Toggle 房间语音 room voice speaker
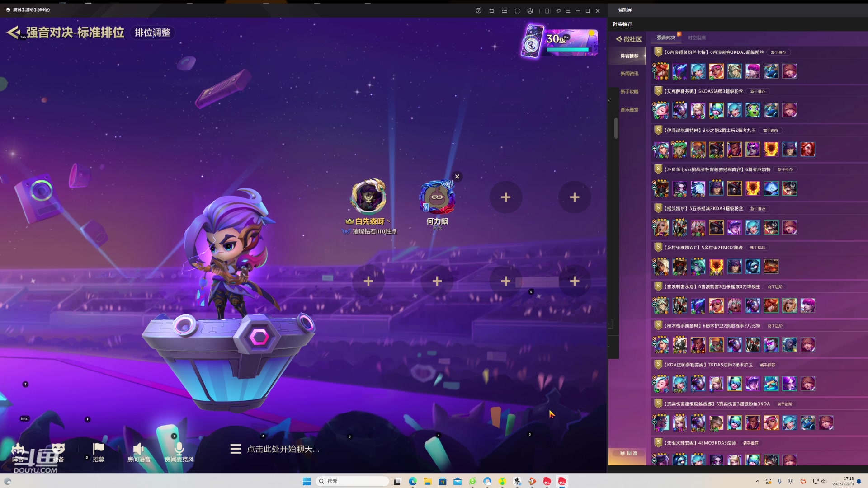The height and width of the screenshot is (488, 868). (138, 453)
